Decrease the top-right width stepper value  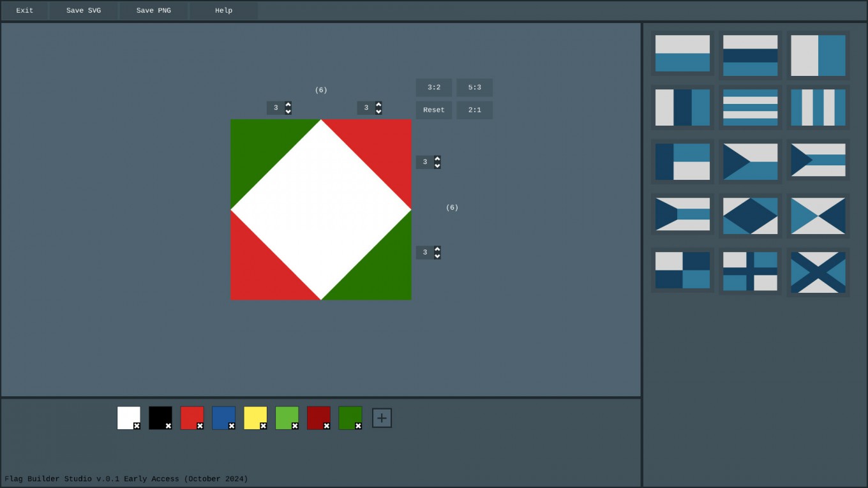[378, 112]
